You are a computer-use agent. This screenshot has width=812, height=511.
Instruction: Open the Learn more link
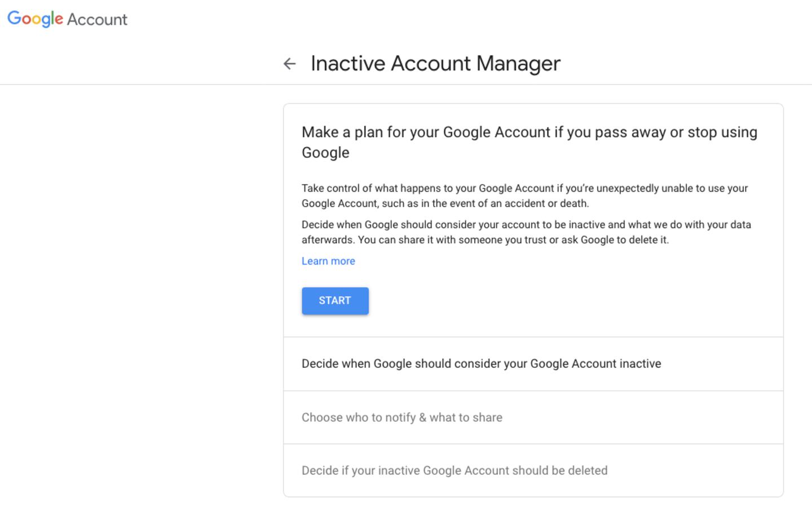pyautogui.click(x=328, y=261)
